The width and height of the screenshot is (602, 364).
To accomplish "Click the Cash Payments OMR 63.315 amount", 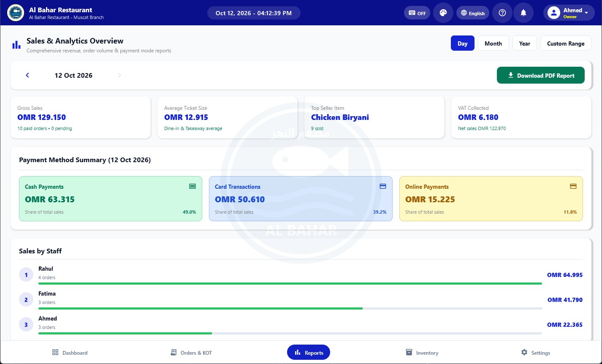I will (50, 199).
